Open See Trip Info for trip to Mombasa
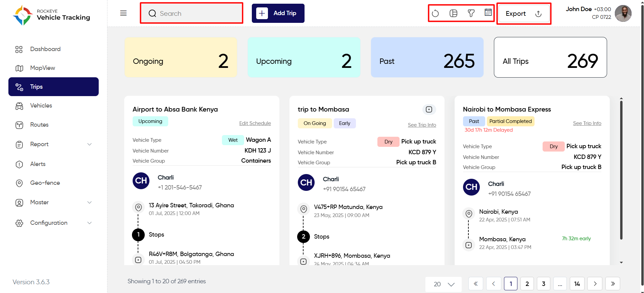Viewport: 644px width, 293px height. [422, 125]
